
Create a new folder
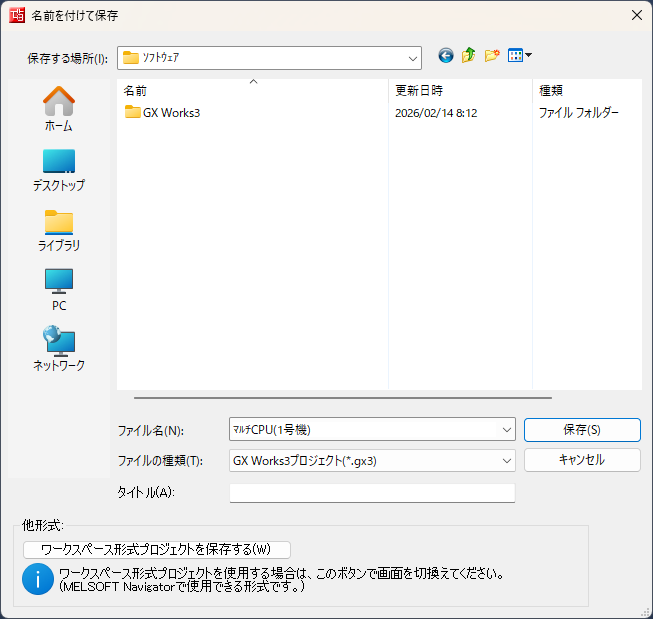tap(492, 55)
